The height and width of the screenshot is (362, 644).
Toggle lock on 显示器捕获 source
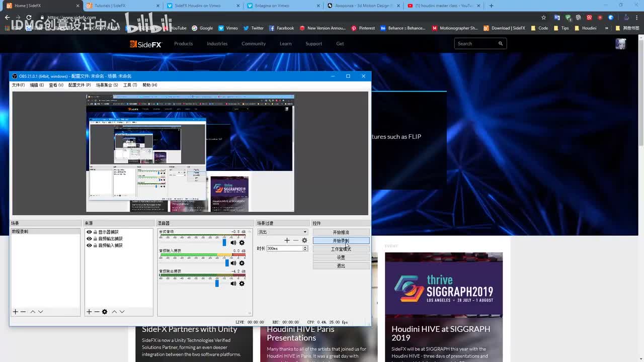click(95, 232)
